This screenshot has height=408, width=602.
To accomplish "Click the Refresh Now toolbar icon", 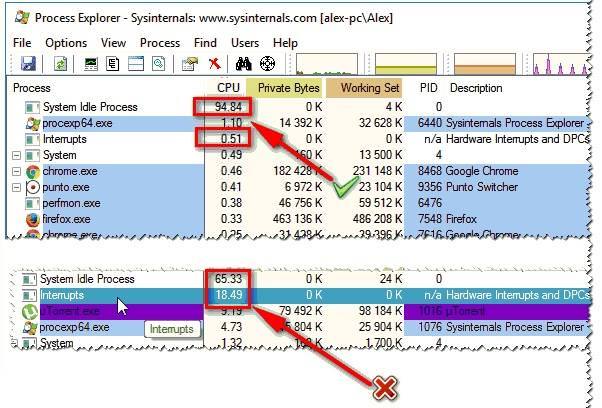I will click(x=60, y=63).
